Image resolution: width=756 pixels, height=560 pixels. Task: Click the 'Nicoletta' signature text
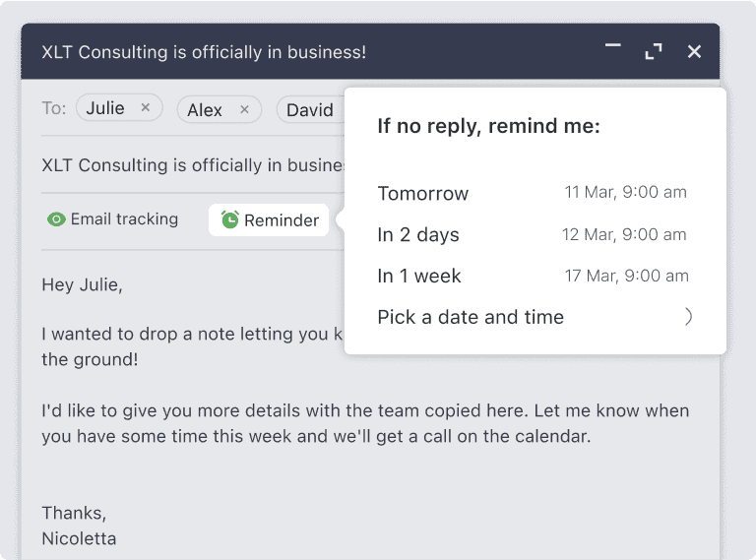79,538
